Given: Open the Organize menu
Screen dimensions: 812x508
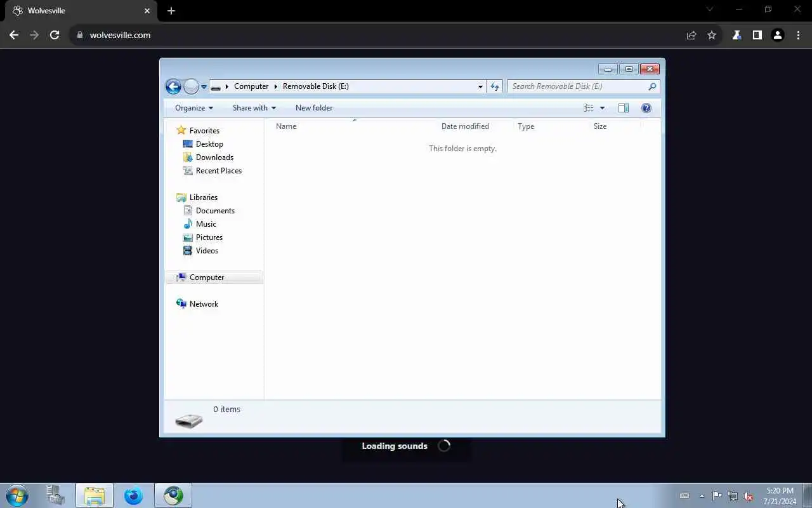Looking at the screenshot, I should click(194, 108).
